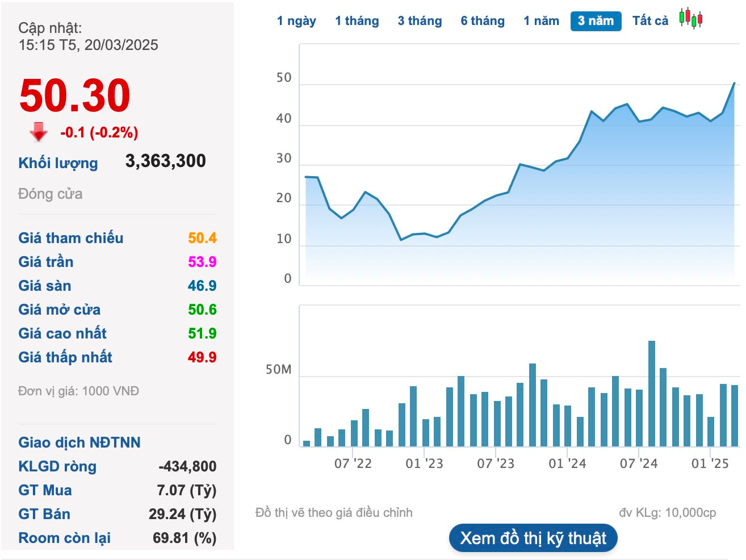Viewport: 746px width, 560px height.
Task: Click the large 50.30 current price
Action: coord(75,95)
